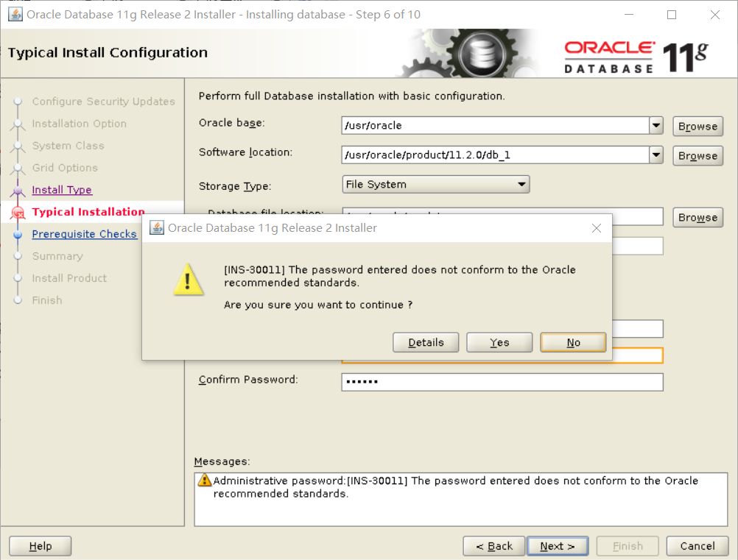The width and height of the screenshot is (738, 560).
Task: Click the System Class step text
Action: tap(68, 145)
